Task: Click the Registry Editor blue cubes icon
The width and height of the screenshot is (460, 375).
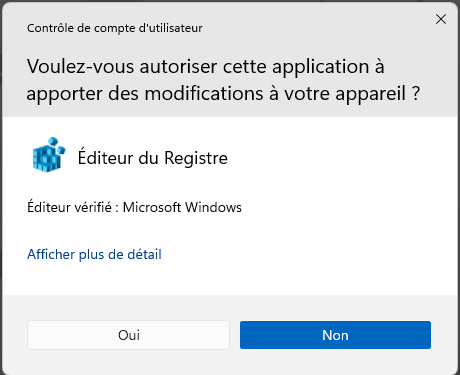Action: click(49, 155)
